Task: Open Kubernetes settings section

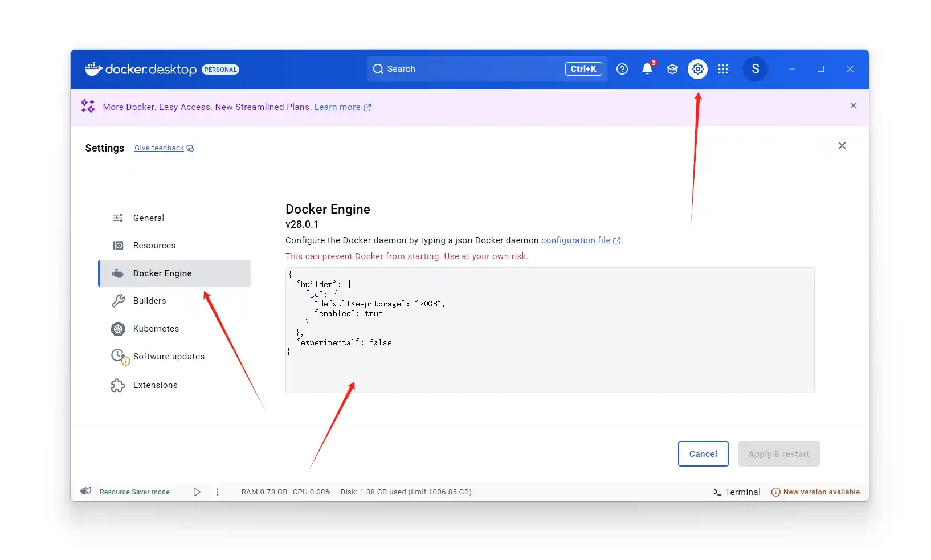Action: click(156, 329)
